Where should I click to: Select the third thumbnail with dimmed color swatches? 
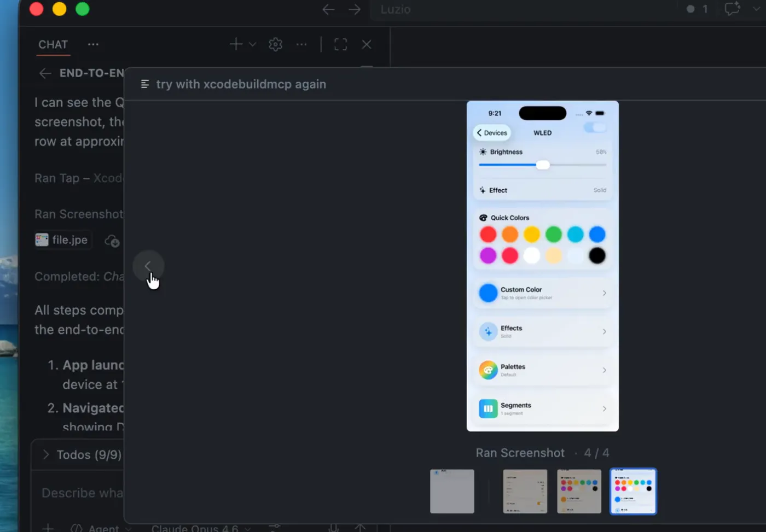coord(579,492)
